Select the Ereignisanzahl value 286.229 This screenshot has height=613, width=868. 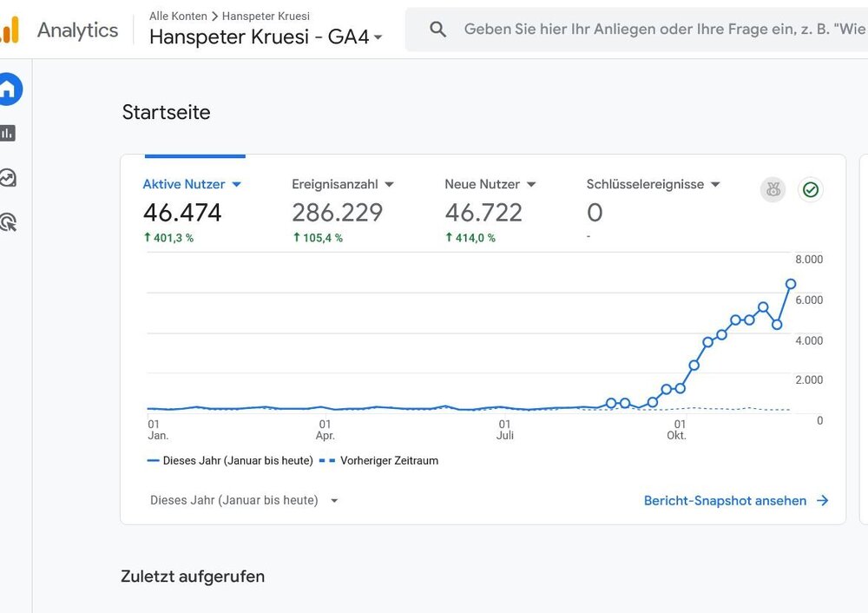click(x=337, y=213)
